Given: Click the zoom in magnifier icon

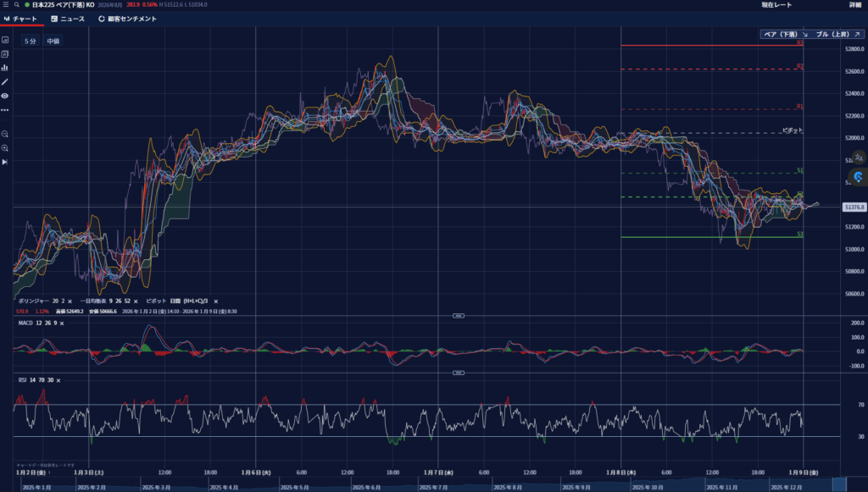Looking at the screenshot, I should [x=5, y=148].
